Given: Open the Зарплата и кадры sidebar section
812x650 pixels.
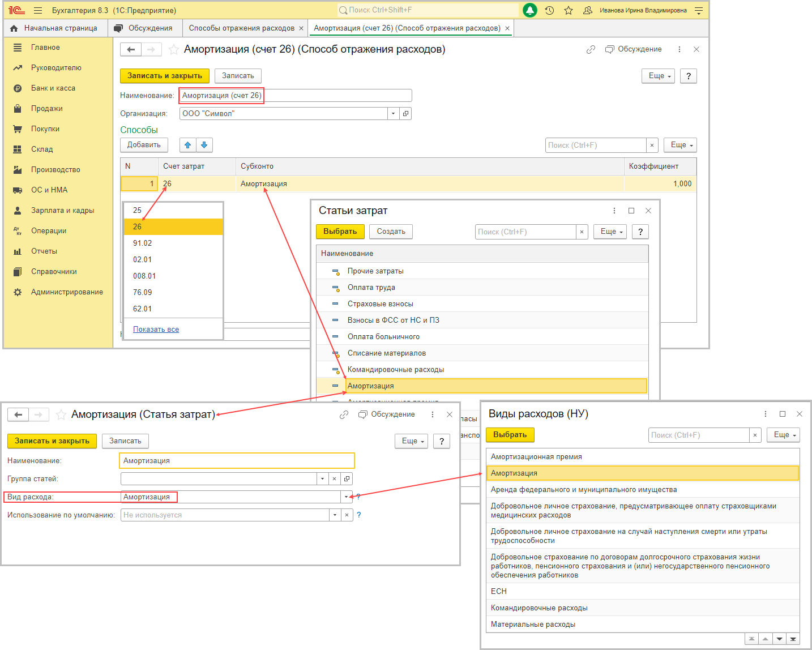Looking at the screenshot, I should 62,211.
